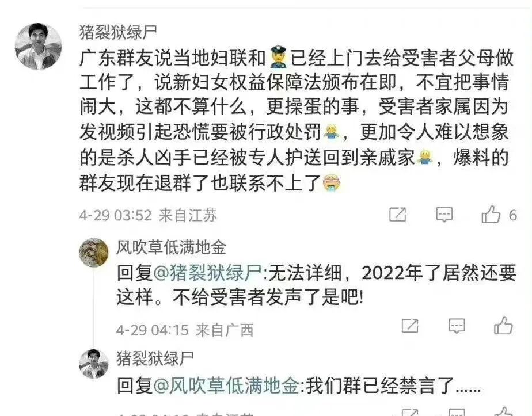Tap the timestamp 4-29 03:52 来自江苏

click(x=148, y=215)
